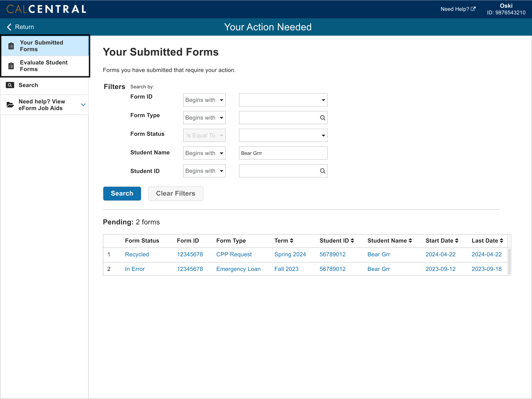The image size is (532, 399).
Task: Click the blue Search button
Action: click(x=122, y=193)
